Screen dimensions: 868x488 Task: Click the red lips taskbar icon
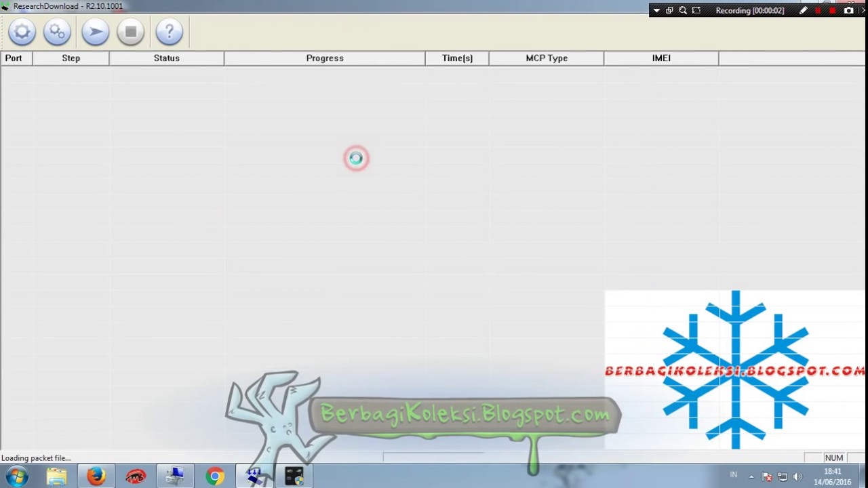136,476
